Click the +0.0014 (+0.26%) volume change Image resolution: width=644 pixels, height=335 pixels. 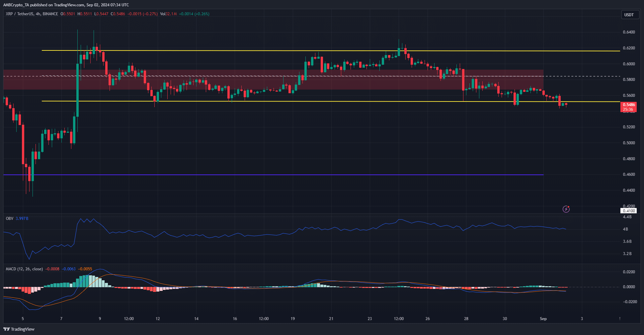[x=194, y=14]
